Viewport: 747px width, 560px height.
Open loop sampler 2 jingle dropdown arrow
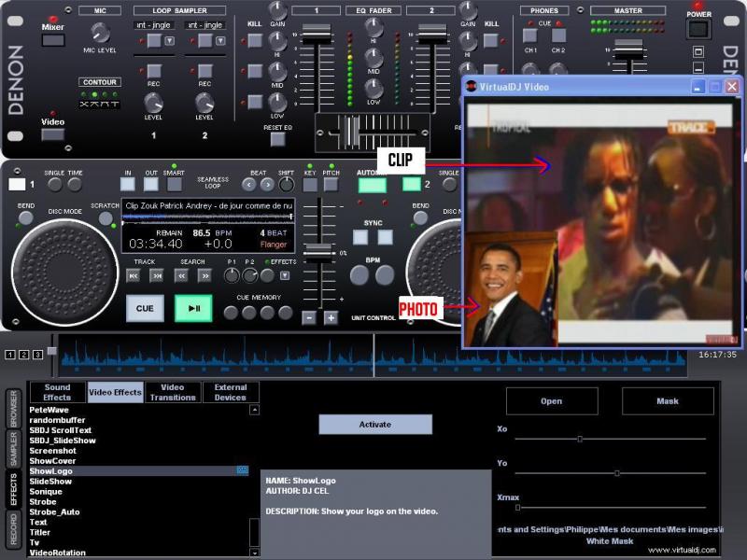click(220, 41)
